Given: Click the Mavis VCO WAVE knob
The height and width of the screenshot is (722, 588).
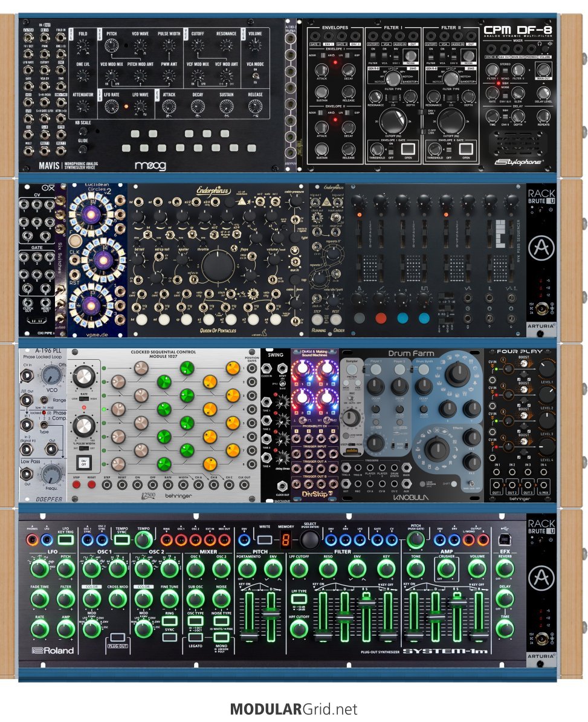Looking at the screenshot, I should (x=140, y=45).
